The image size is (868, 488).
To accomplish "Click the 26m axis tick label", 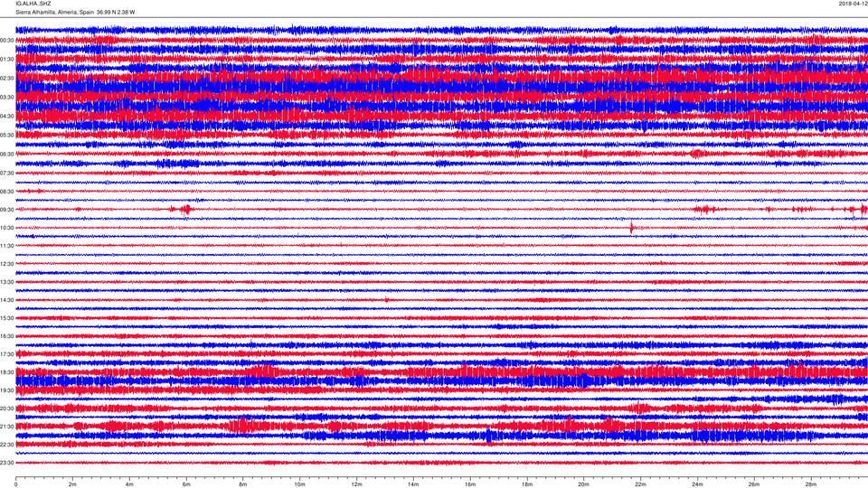I will (754, 484).
